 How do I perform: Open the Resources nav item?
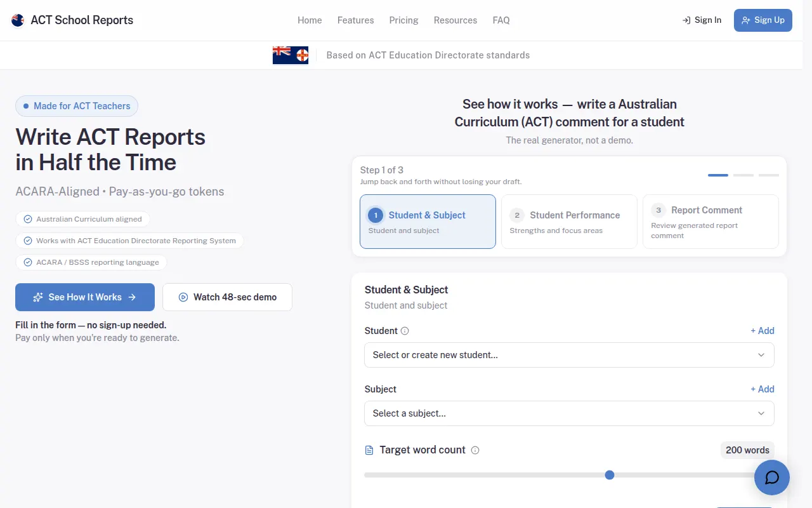(455, 20)
